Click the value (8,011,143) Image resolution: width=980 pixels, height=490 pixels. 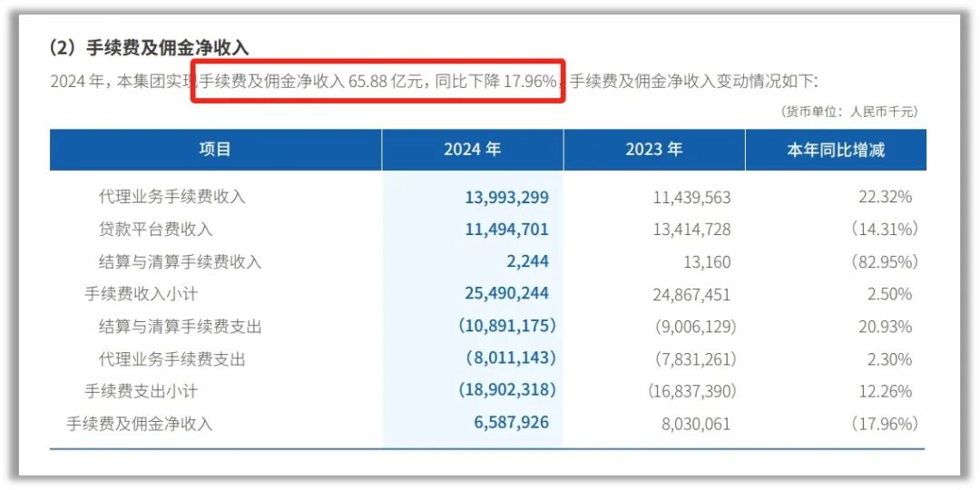[x=511, y=358]
